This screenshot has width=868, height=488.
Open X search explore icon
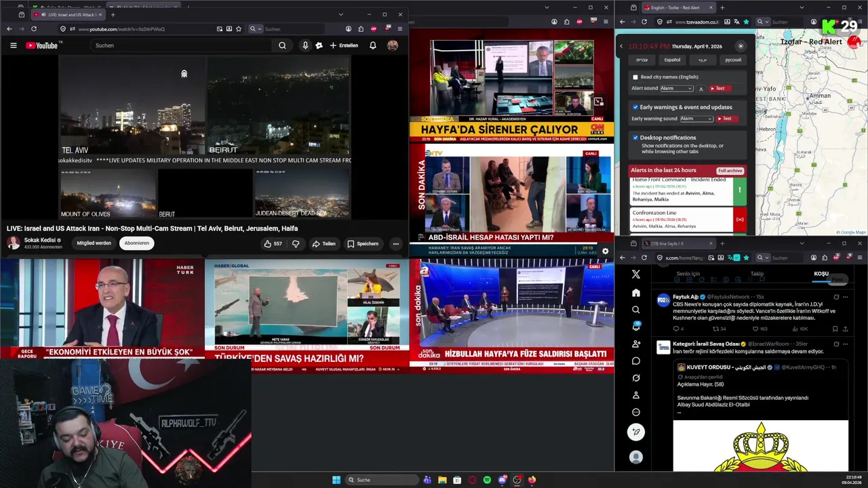click(635, 310)
